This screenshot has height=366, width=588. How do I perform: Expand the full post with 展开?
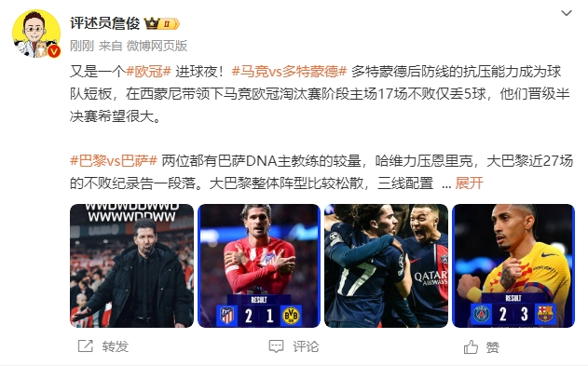point(469,183)
